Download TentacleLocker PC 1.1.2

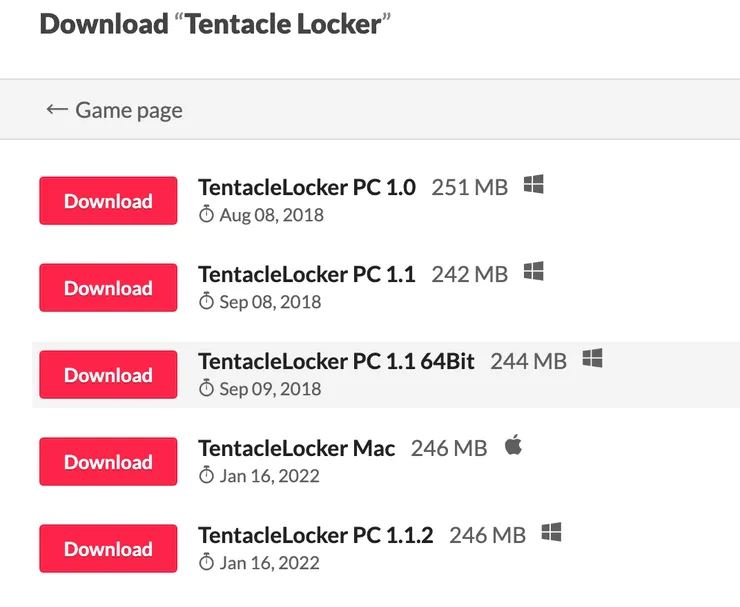tap(108, 549)
